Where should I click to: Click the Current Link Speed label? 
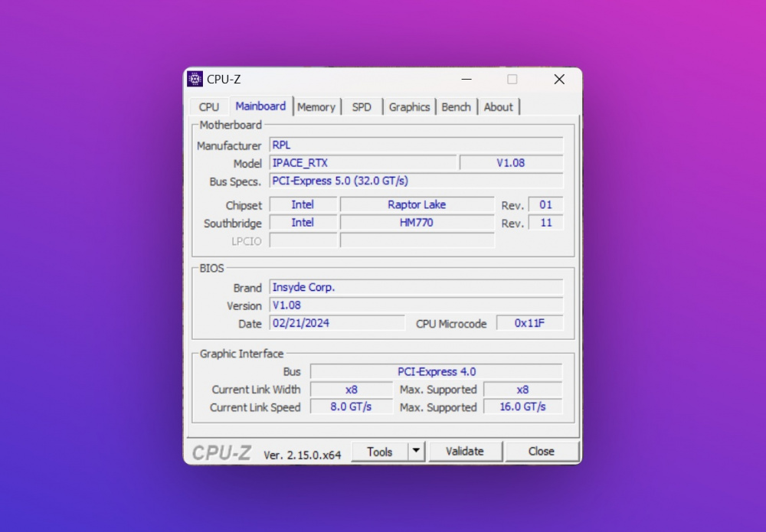pyautogui.click(x=255, y=407)
